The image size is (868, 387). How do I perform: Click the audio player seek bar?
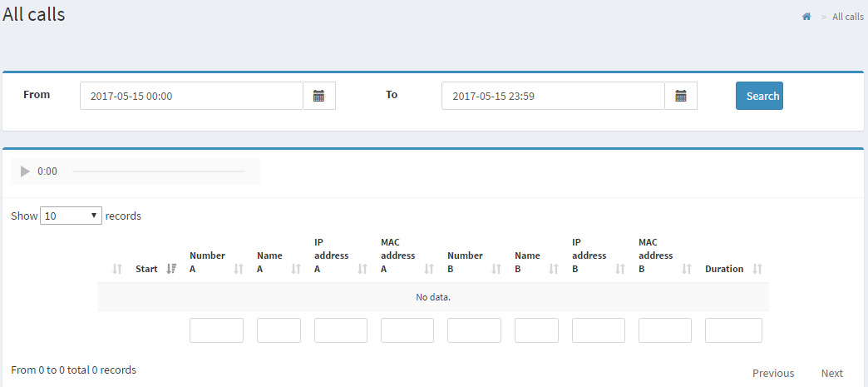tap(158, 171)
